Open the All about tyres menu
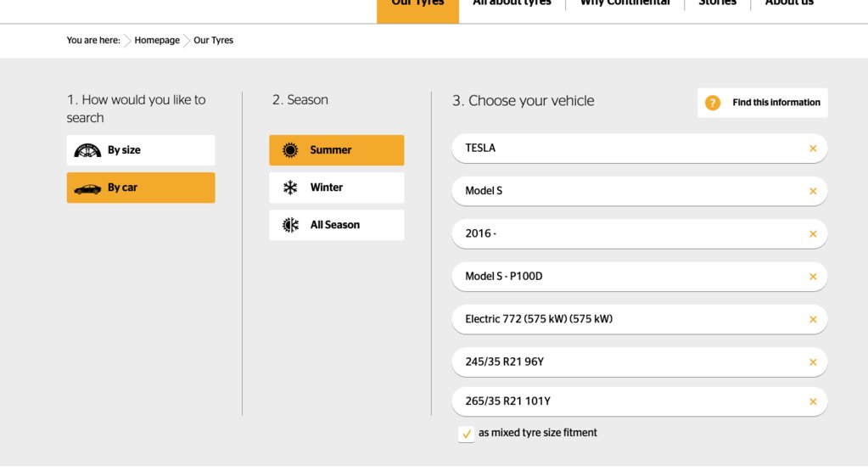Viewport: 868px width, 471px height. click(512, 4)
